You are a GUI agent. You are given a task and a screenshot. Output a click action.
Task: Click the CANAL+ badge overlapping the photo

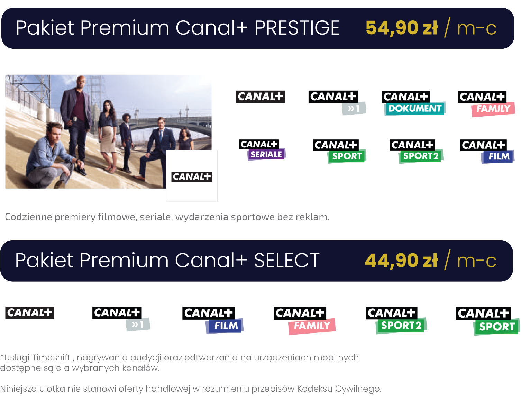pyautogui.click(x=192, y=176)
